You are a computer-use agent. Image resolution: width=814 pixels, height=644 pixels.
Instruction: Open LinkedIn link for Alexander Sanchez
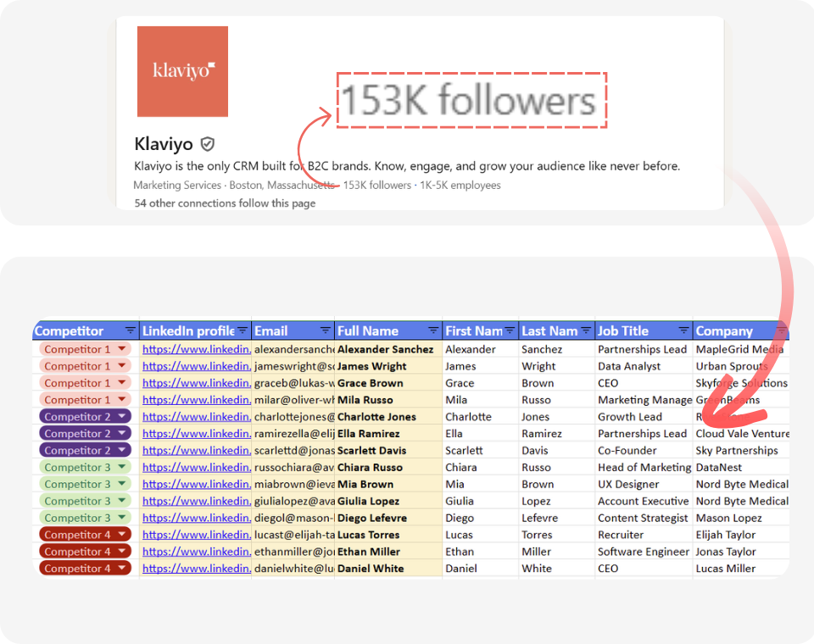pyautogui.click(x=197, y=349)
